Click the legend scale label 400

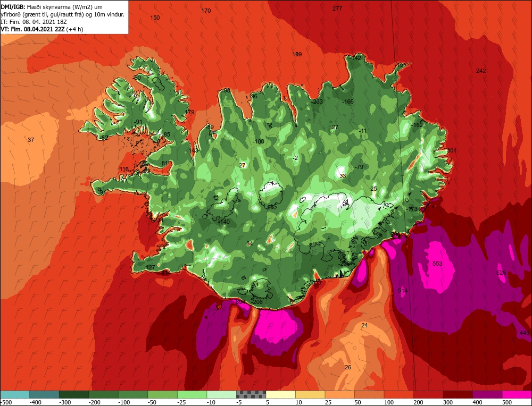[x=477, y=402]
